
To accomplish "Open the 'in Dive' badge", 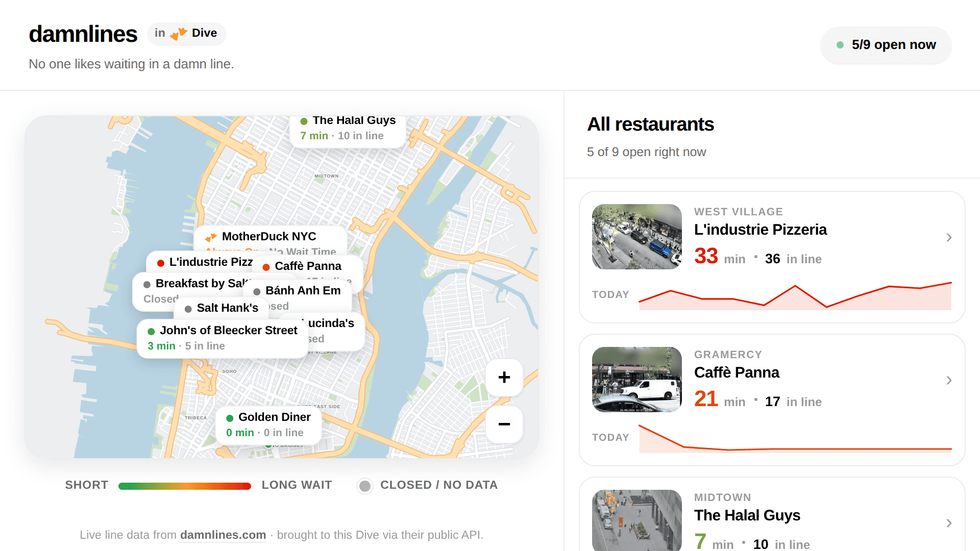I will (x=187, y=34).
